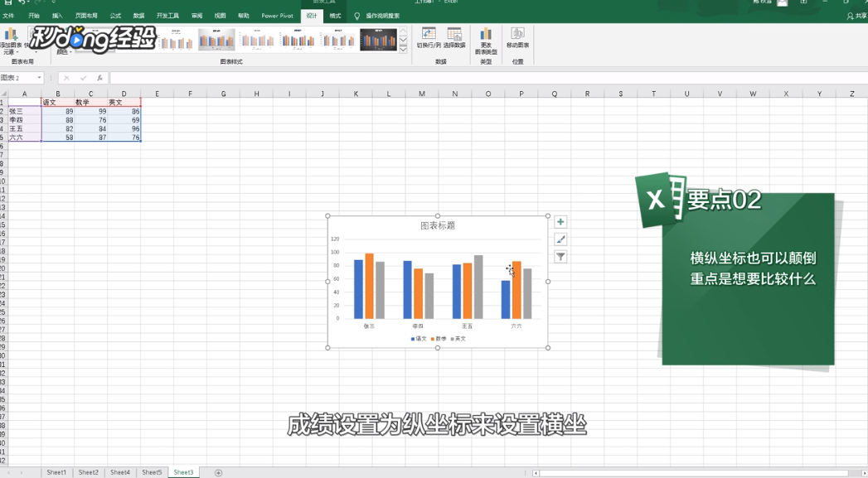This screenshot has width=868, height=478.
Task: Click cell B1 containing 语文
Action: 57,103
